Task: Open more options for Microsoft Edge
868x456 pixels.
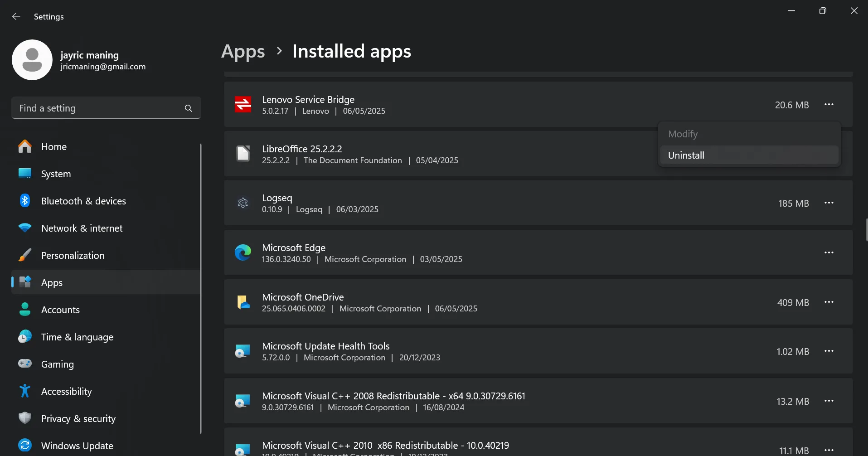Action: (829, 252)
